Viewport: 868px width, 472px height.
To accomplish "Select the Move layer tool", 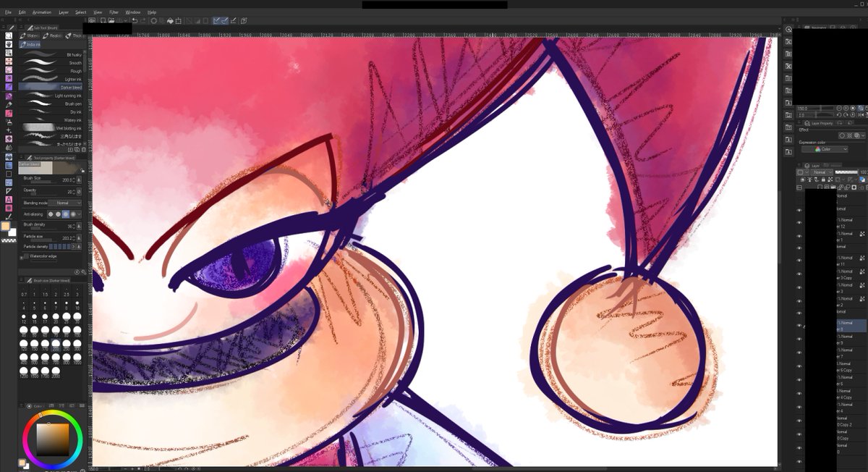I will pyautogui.click(x=9, y=61).
